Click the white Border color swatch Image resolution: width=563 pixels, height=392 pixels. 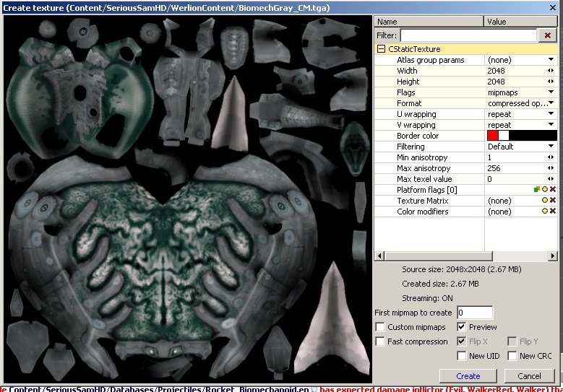(x=504, y=135)
